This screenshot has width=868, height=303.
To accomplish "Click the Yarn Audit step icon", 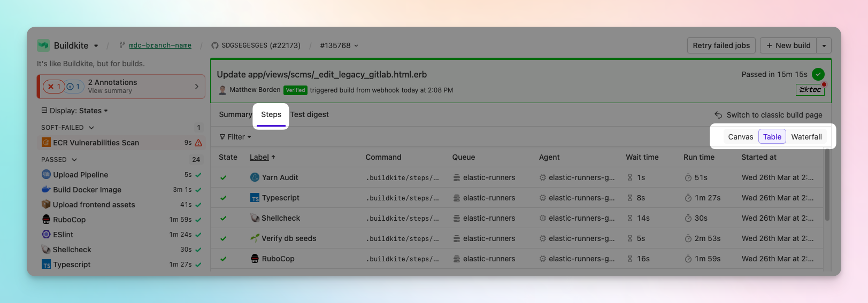I will click(255, 177).
